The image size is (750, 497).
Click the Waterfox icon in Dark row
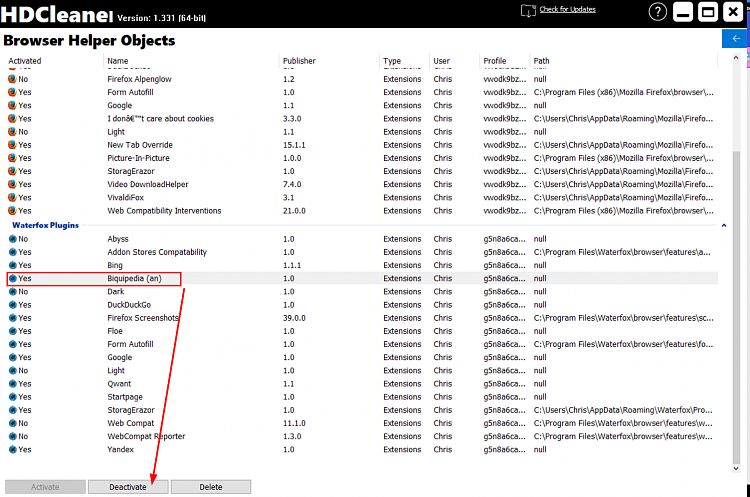tap(13, 291)
